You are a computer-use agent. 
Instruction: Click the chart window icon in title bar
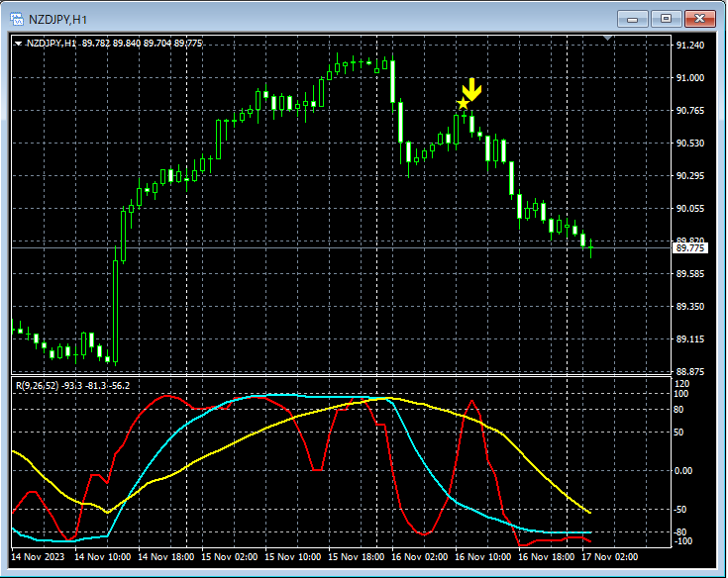tap(17, 17)
